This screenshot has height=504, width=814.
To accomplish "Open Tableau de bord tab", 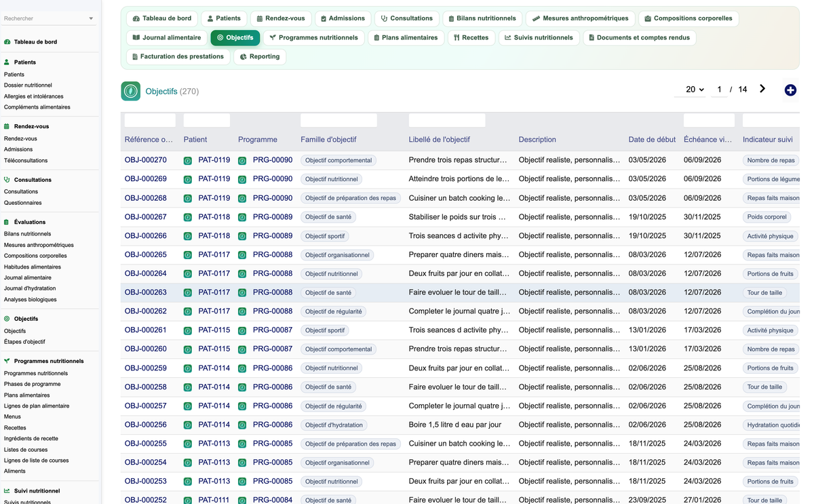I will coord(162,18).
